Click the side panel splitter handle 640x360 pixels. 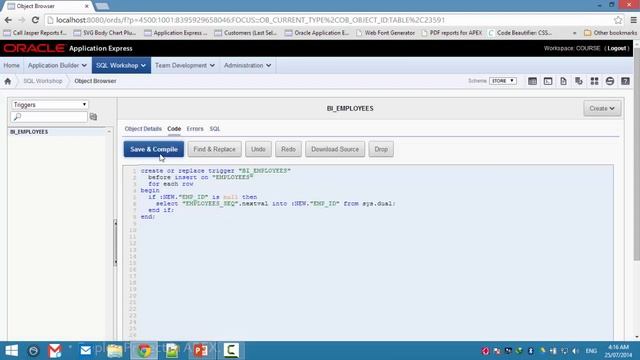116,243
